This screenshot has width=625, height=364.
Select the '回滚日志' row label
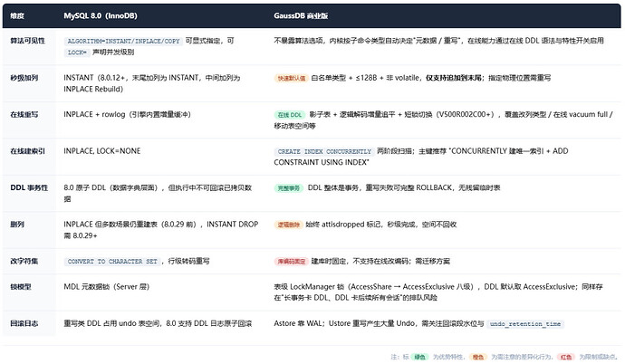point(24,323)
